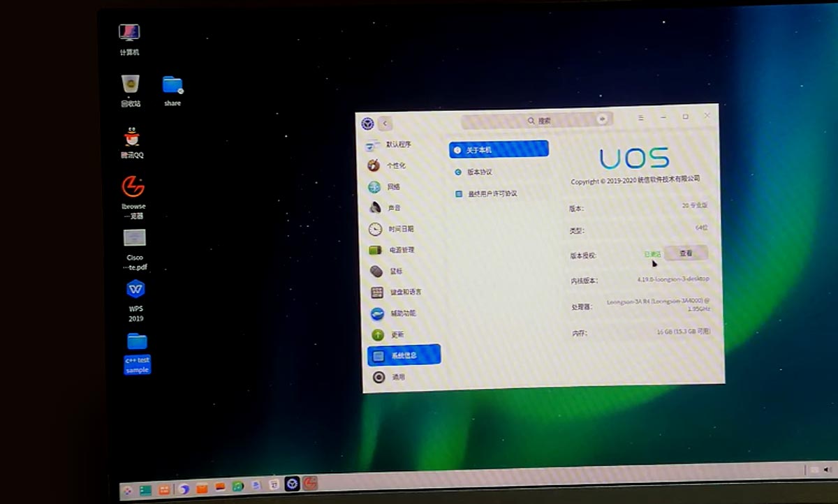
Task: Open the settings window hamburger menu
Action: pyautogui.click(x=641, y=118)
